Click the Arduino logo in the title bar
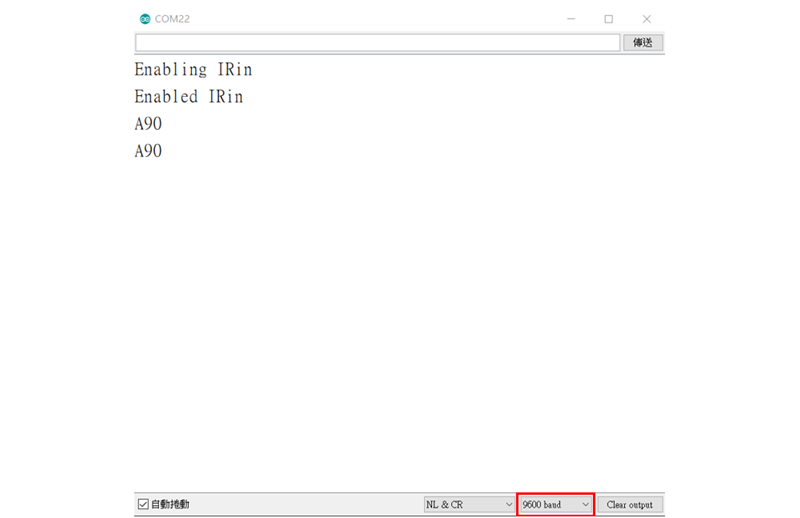This screenshot has height=518, width=800. (x=145, y=19)
